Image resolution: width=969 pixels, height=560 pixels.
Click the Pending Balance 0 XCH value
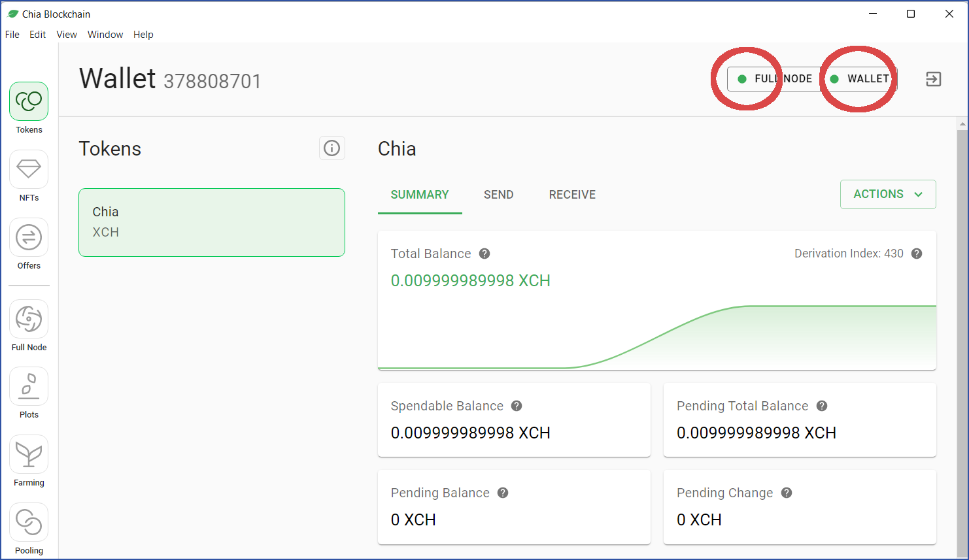413,519
